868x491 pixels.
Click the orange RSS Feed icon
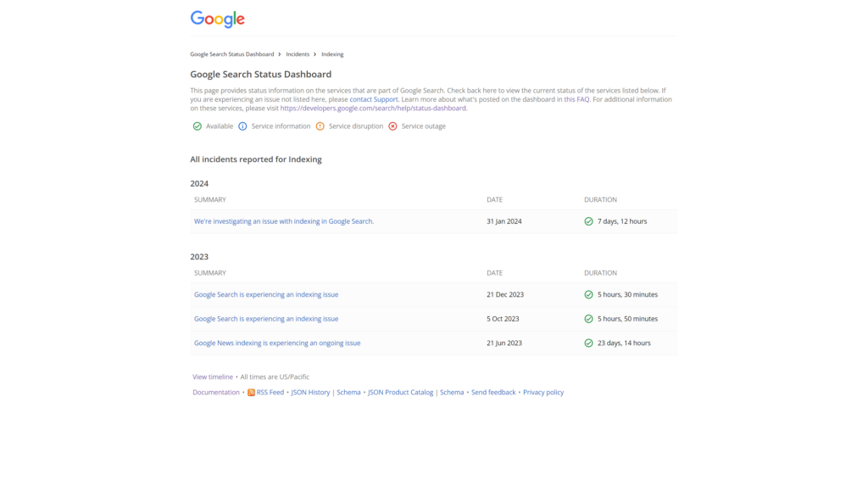tap(251, 393)
